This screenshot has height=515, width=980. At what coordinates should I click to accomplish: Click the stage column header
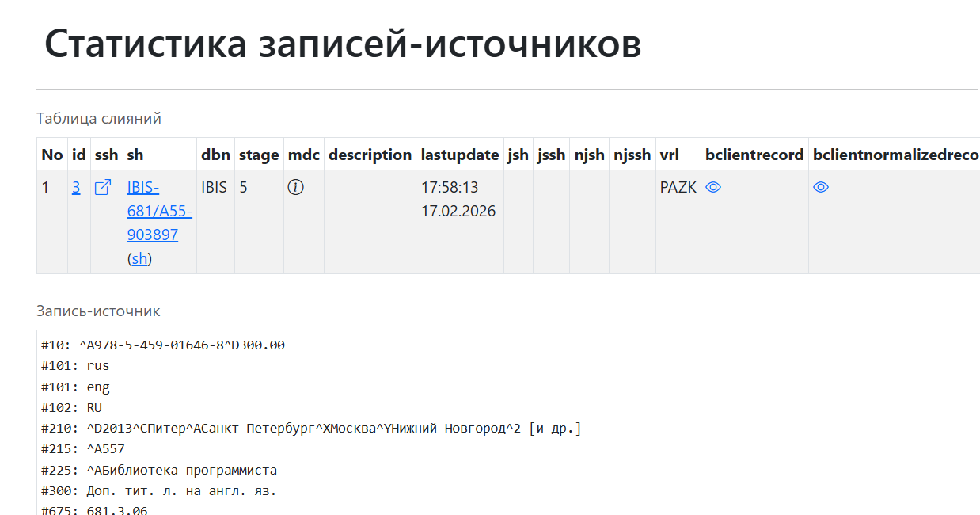(259, 154)
